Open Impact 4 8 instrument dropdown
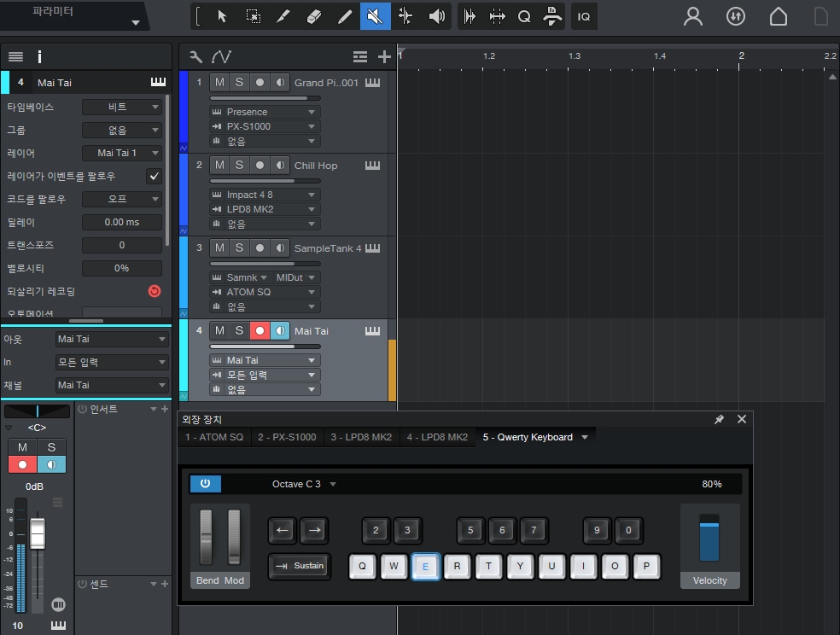840x635 pixels. [265, 195]
